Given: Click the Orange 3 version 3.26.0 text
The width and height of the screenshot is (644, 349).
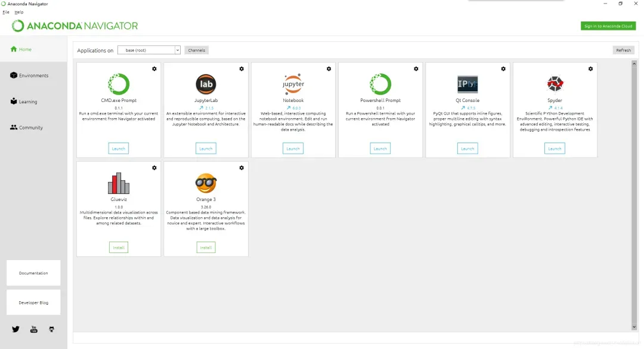Looking at the screenshot, I should click(x=206, y=207).
